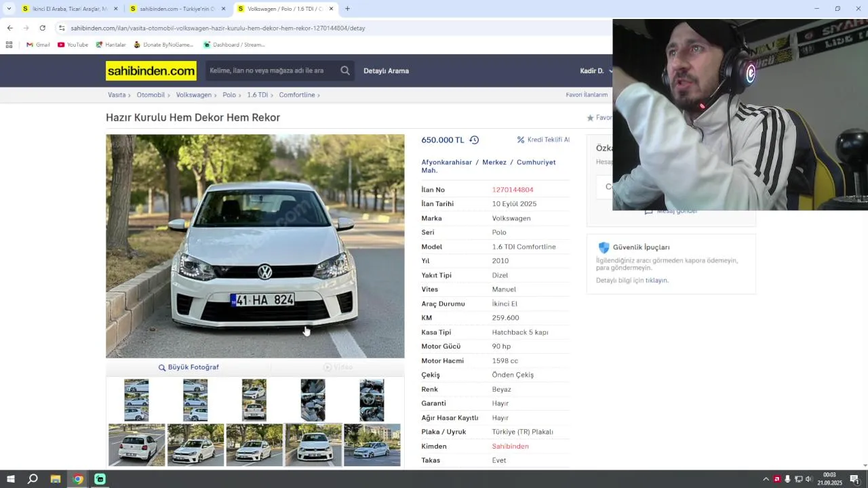Go to the 1.6 TDI breadcrumb
Viewport: 868px width, 488px height.
pyautogui.click(x=258, y=95)
